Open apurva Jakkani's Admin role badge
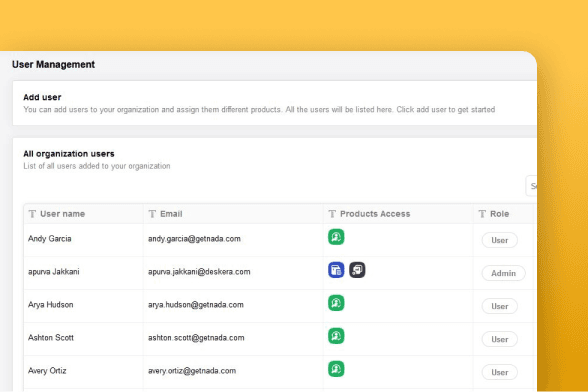The image size is (588, 392). coord(503,273)
